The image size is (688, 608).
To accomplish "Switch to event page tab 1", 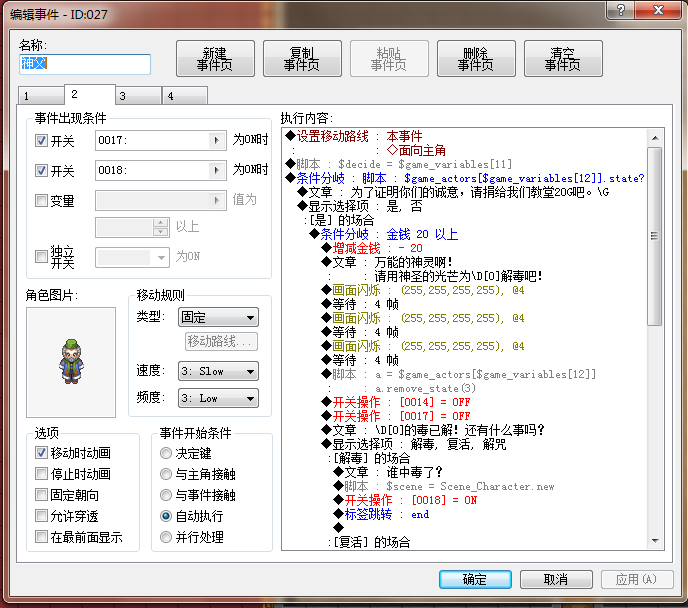I will pos(41,96).
